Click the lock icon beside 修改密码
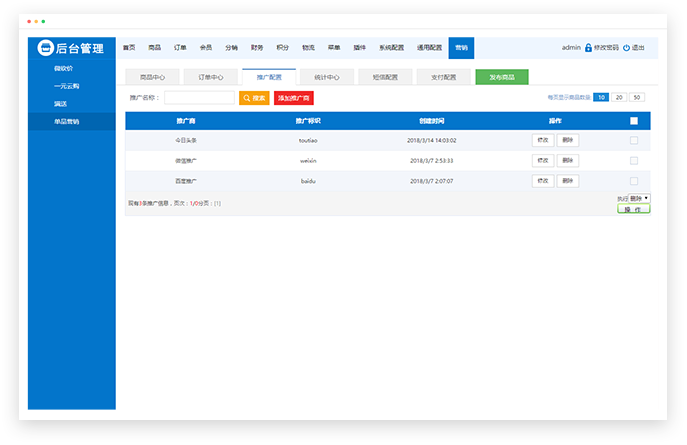This screenshot has width=687, height=445. [x=589, y=48]
